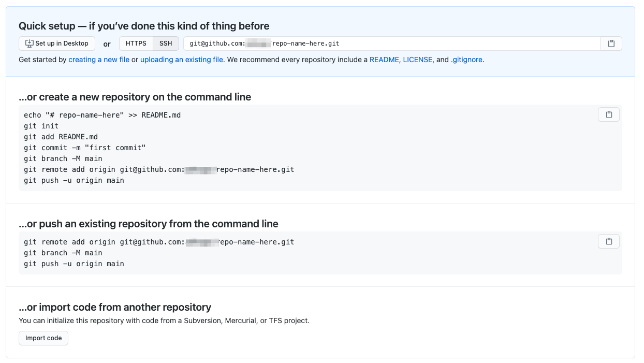The height and width of the screenshot is (363, 644).
Task: Click the "git init" command line
Action: pos(41,126)
